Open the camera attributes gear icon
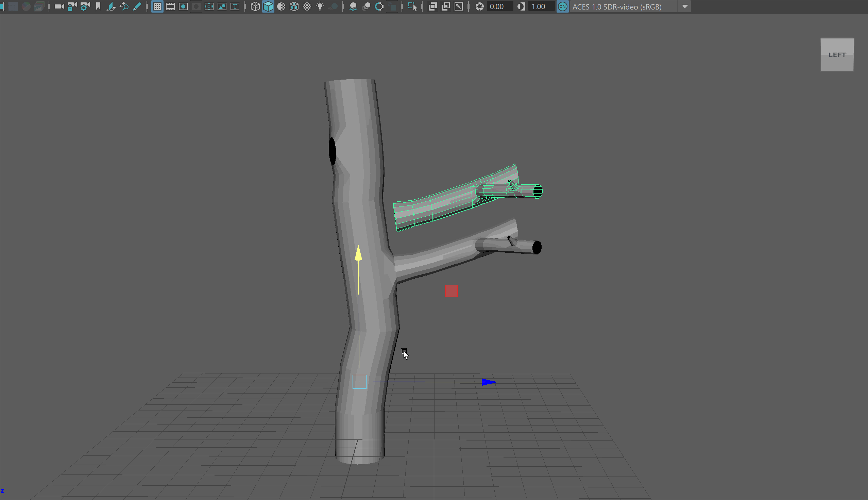 click(85, 6)
